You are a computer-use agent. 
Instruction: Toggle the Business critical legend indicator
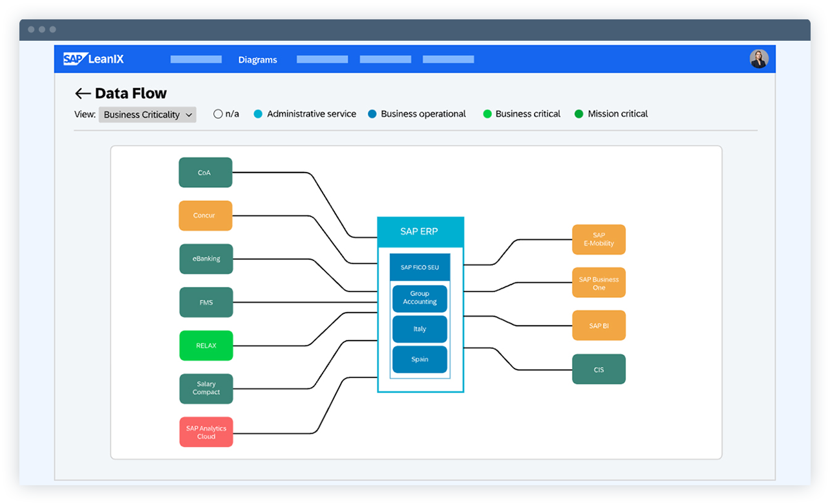coord(487,113)
